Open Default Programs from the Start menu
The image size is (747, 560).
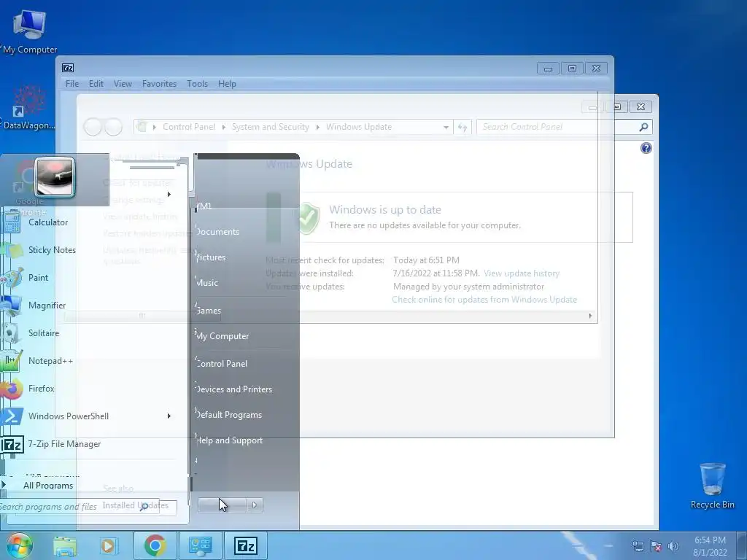228,415
